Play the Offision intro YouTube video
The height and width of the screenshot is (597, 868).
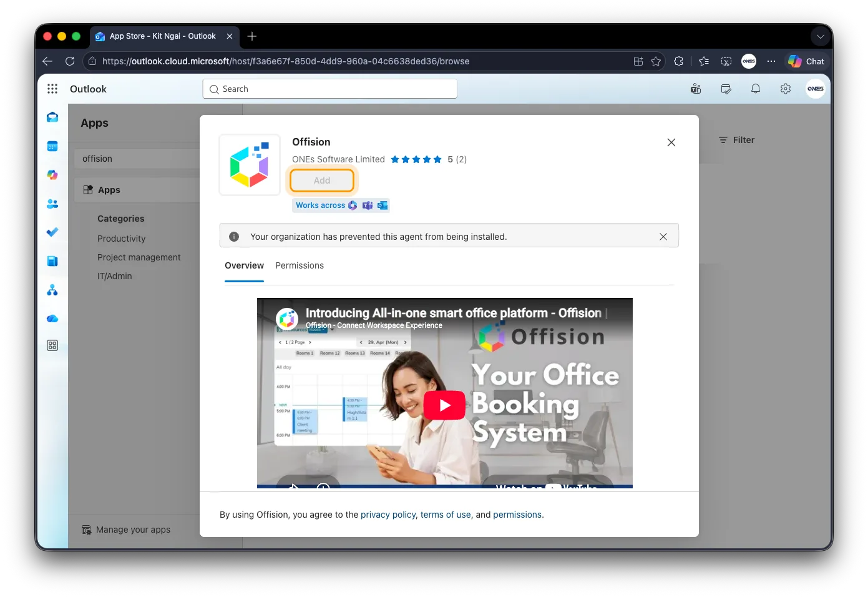point(444,405)
